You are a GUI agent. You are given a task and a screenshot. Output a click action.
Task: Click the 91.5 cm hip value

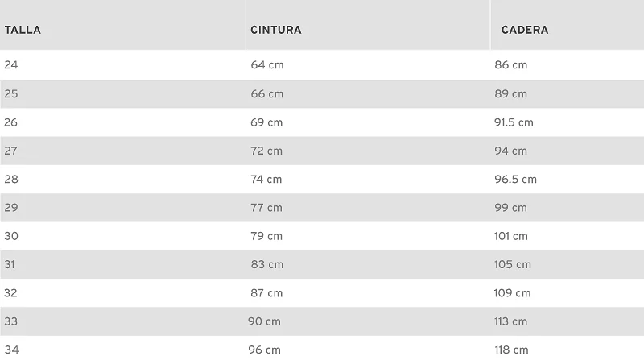514,122
